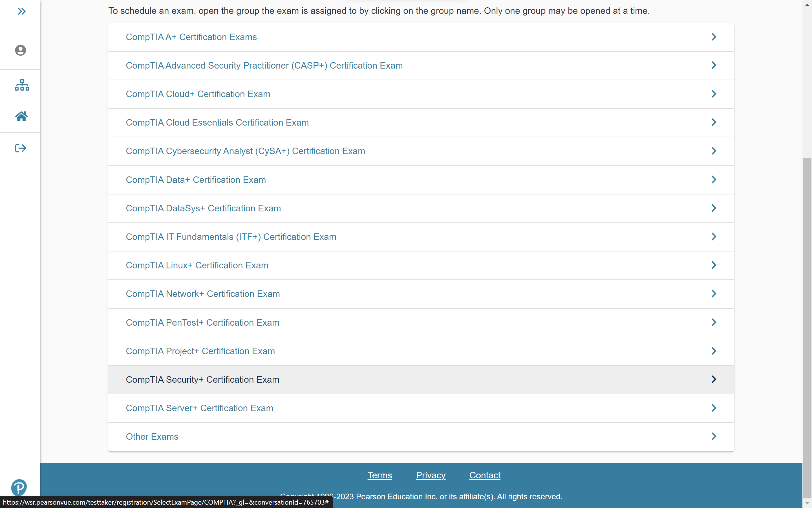The width and height of the screenshot is (812, 508).
Task: Open CompTIA Server+ Certification Exam group
Action: [x=421, y=408]
